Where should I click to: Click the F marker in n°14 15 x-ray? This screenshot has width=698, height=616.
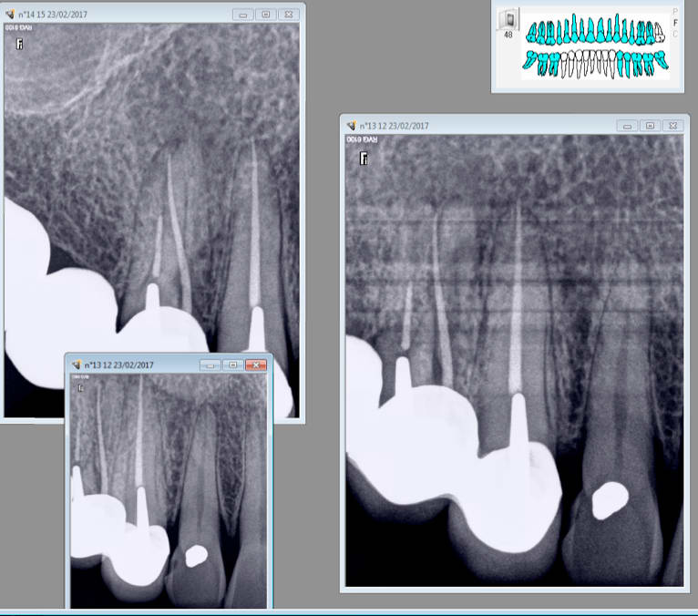(18, 43)
